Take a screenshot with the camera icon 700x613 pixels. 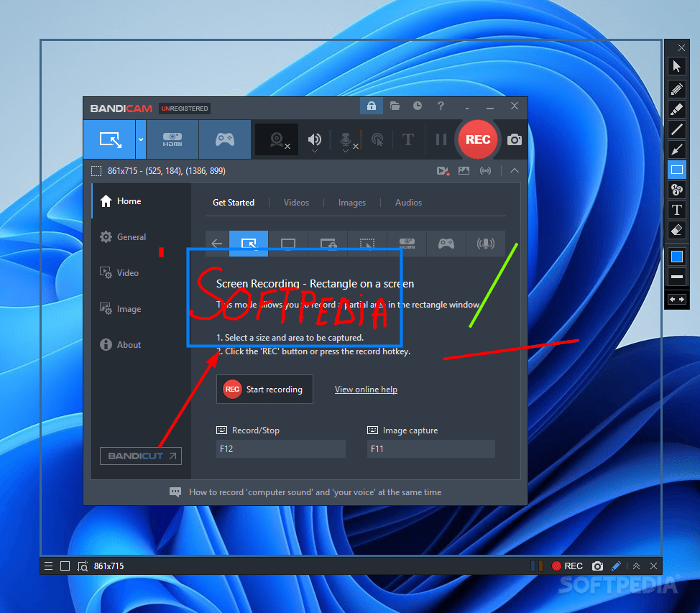pos(514,139)
